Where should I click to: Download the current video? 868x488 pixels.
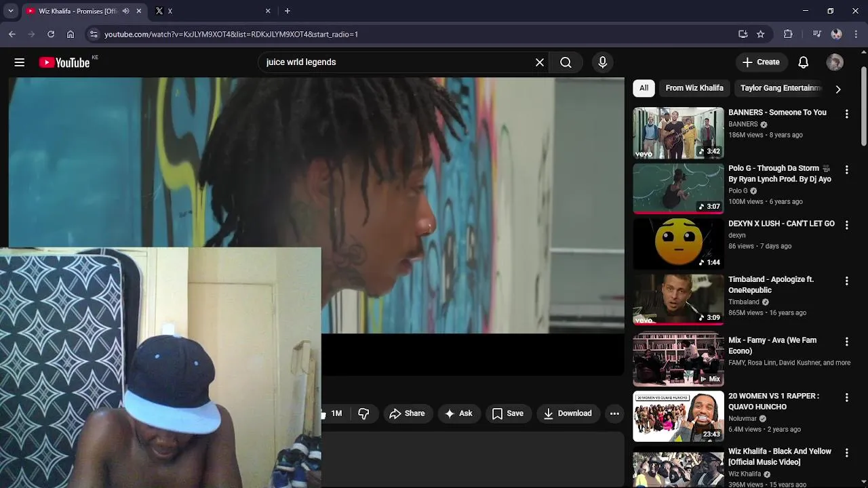point(568,413)
